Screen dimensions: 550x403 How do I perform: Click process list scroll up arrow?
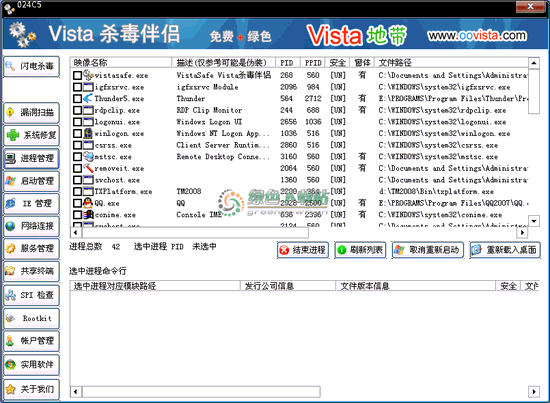click(x=534, y=63)
